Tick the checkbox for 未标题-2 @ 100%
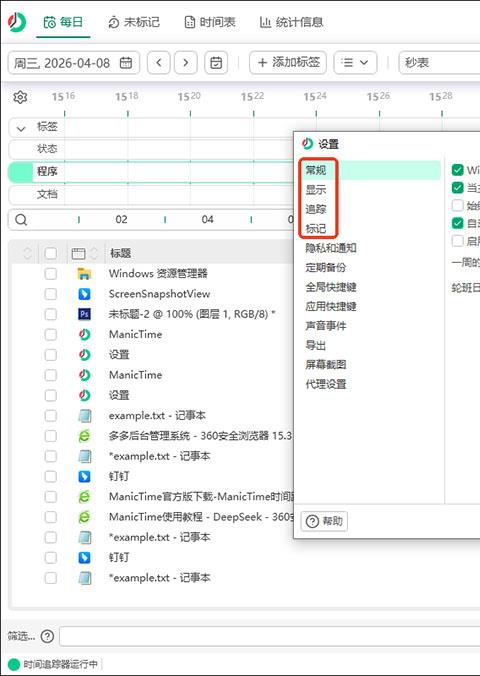 click(x=50, y=314)
